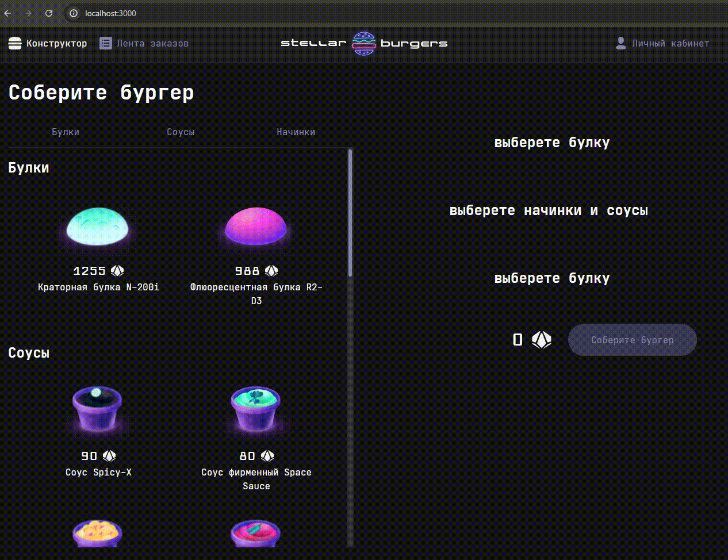Click the profile icon beside Личный кабинет

tap(621, 43)
